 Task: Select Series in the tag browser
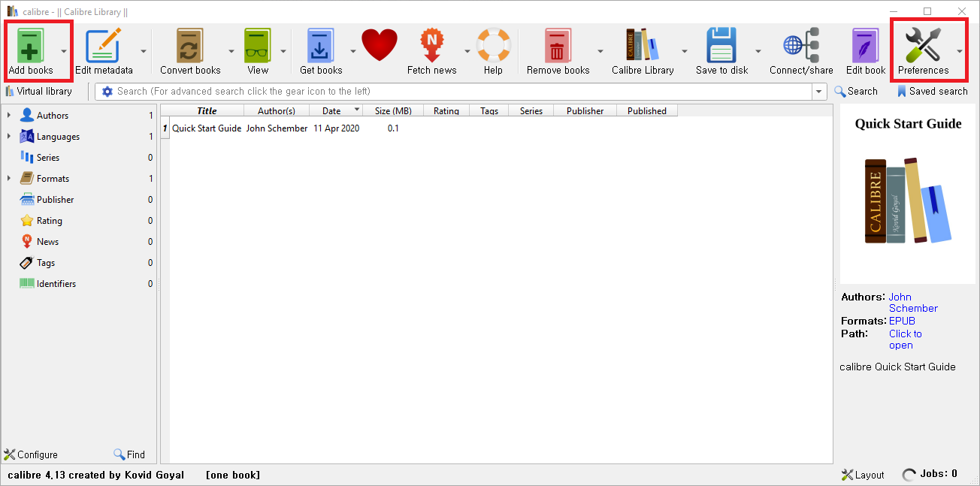pos(48,158)
